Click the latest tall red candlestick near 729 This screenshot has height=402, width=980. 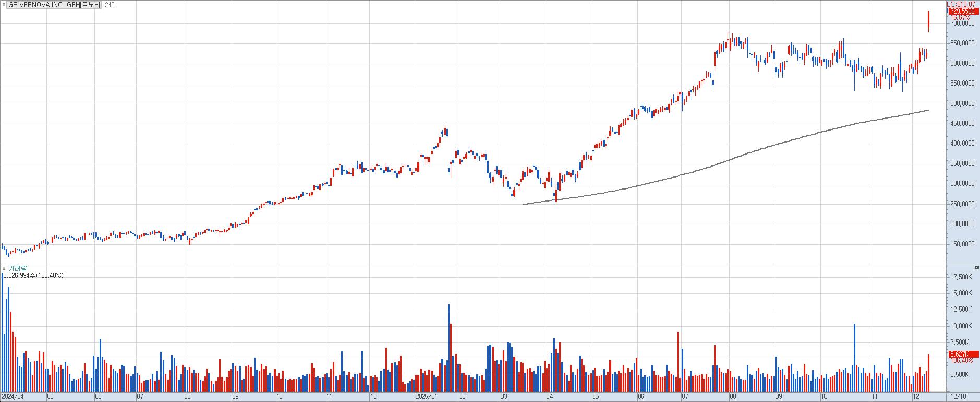929,21
